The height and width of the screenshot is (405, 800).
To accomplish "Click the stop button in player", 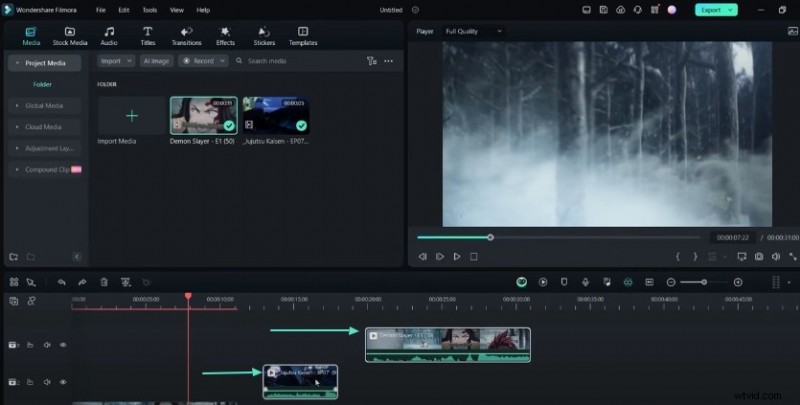I will pos(474,257).
